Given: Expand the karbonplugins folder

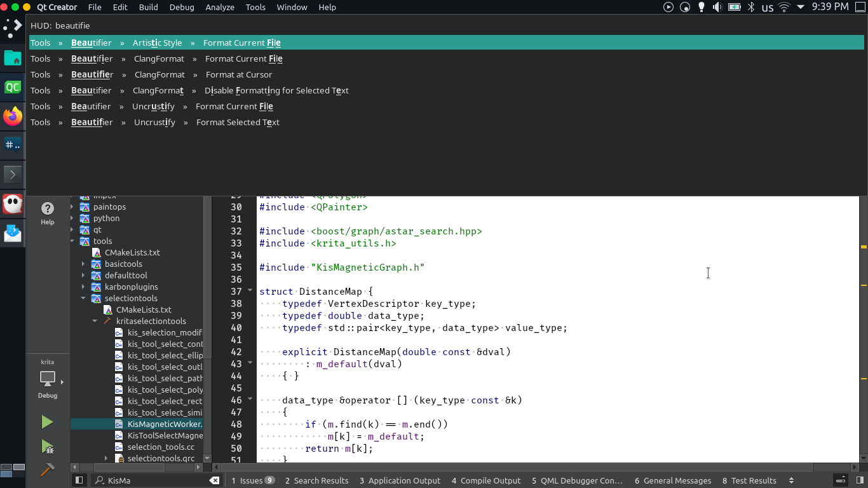Looking at the screenshot, I should pyautogui.click(x=83, y=287).
